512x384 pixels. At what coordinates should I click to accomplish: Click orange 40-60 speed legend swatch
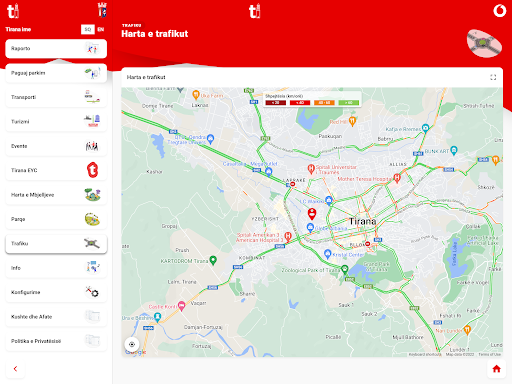point(324,103)
